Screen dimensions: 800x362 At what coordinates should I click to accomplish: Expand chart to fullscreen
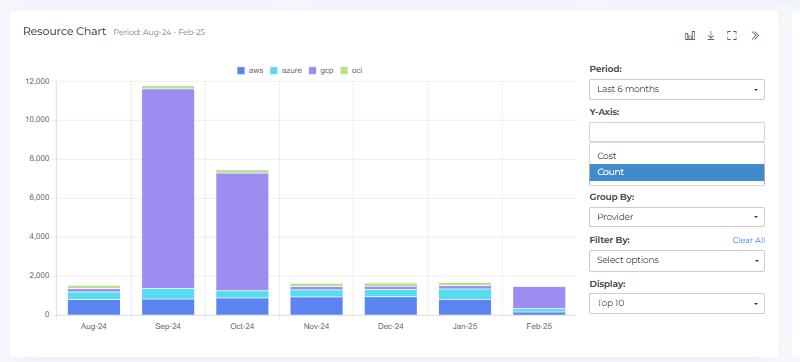coord(732,36)
